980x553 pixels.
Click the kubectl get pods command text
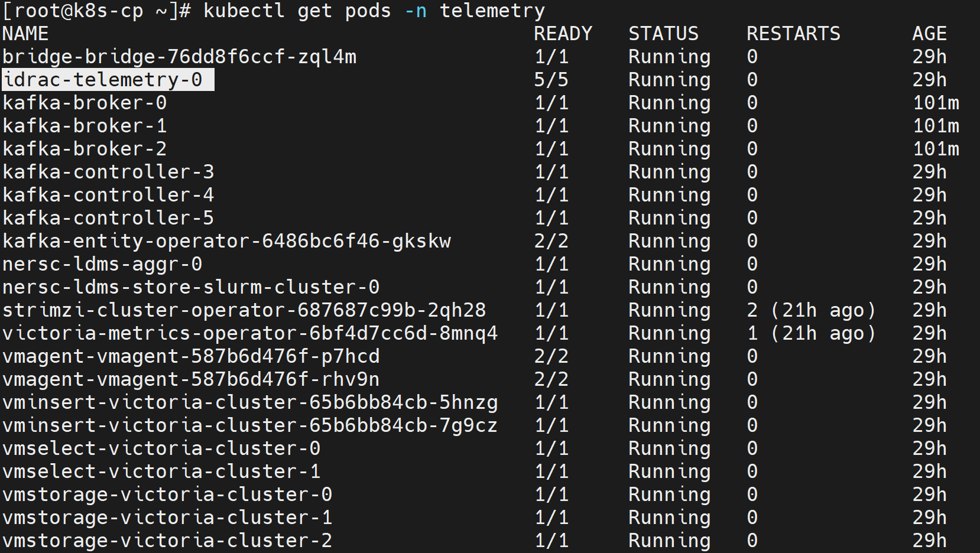point(297,11)
